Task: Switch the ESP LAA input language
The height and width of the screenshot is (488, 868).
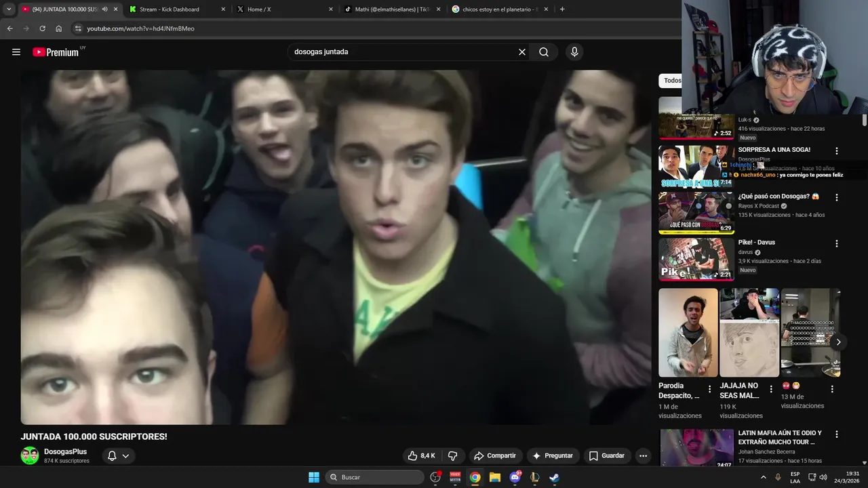Action: click(795, 477)
